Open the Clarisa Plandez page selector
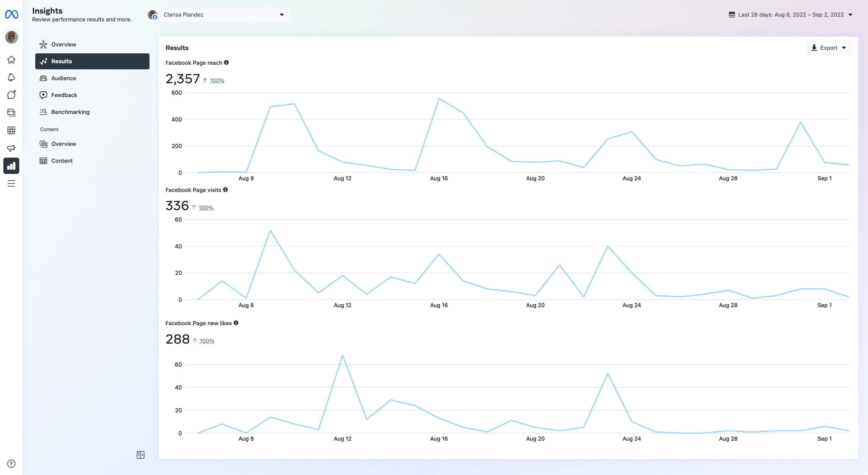 (218, 14)
